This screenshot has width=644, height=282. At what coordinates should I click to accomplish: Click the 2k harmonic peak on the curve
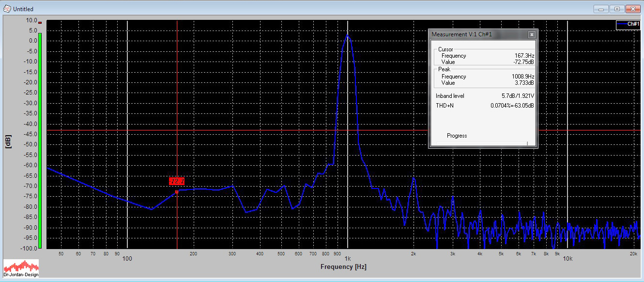click(414, 178)
